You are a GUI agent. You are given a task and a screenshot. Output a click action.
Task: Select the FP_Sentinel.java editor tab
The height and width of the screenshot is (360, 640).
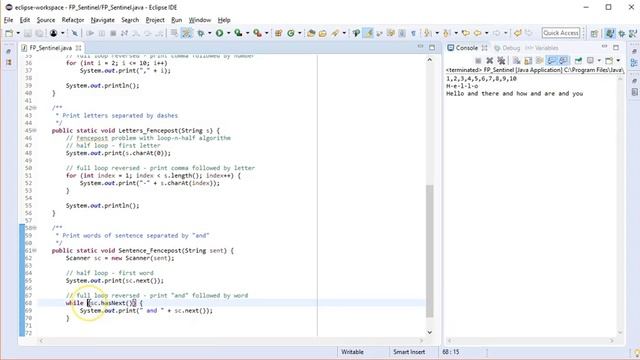[50, 48]
